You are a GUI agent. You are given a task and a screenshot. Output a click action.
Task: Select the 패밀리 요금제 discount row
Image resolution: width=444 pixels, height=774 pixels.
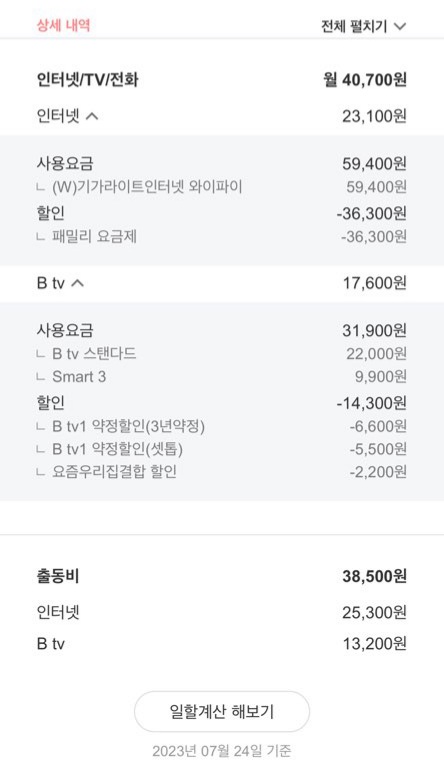(222, 236)
